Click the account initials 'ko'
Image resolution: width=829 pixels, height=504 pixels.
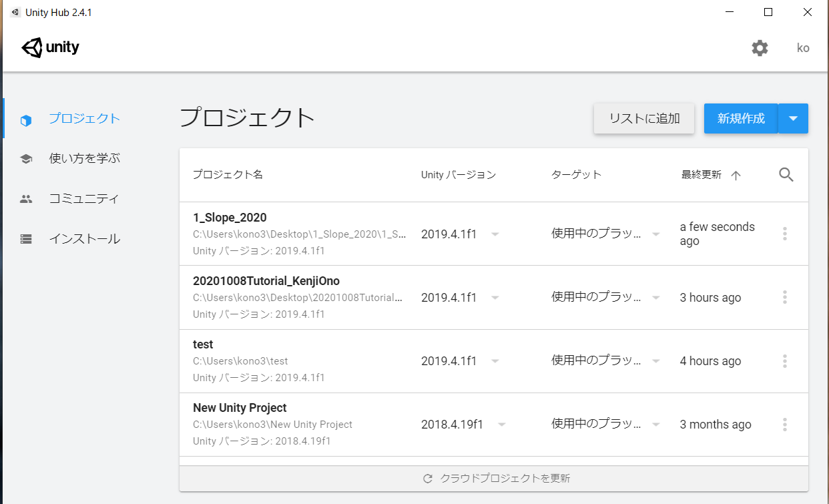tap(803, 47)
